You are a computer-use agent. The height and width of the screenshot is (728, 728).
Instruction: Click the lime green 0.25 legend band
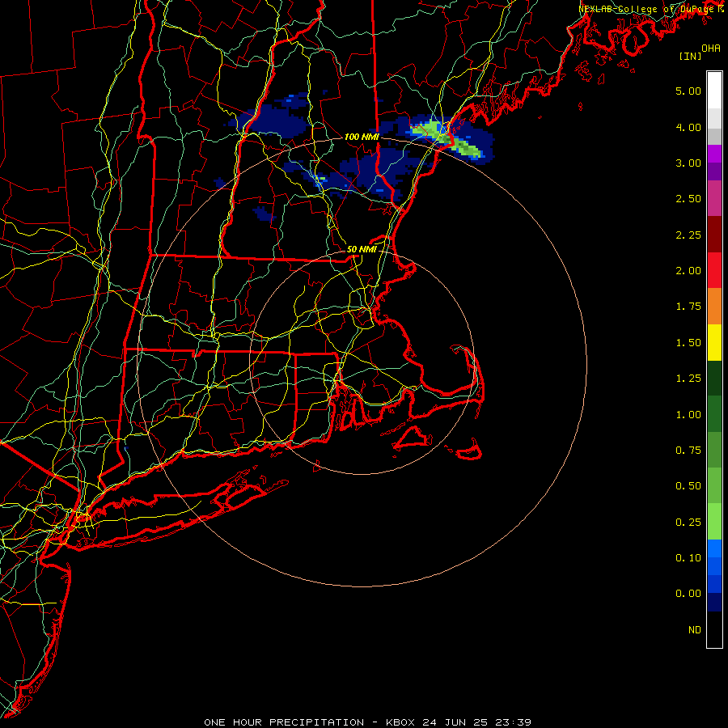pyautogui.click(x=714, y=522)
